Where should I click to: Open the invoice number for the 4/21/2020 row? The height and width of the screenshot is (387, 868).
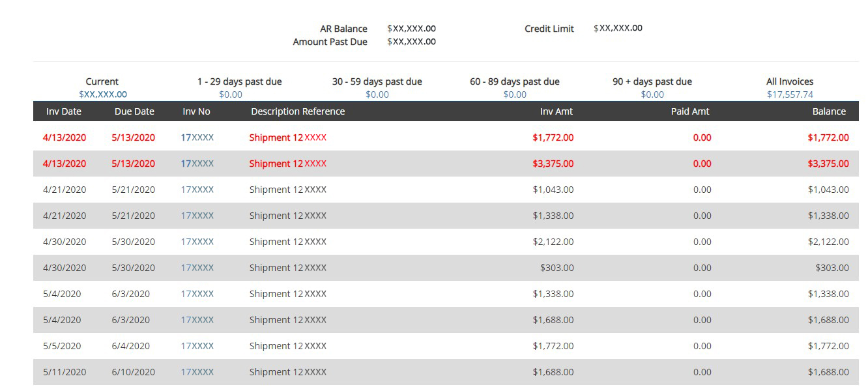point(199,189)
